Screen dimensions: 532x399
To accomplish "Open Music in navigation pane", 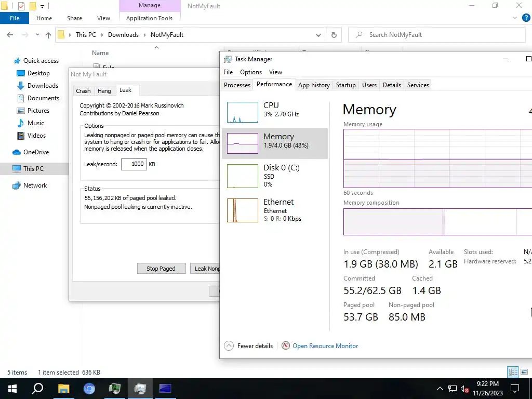I will [31, 123].
